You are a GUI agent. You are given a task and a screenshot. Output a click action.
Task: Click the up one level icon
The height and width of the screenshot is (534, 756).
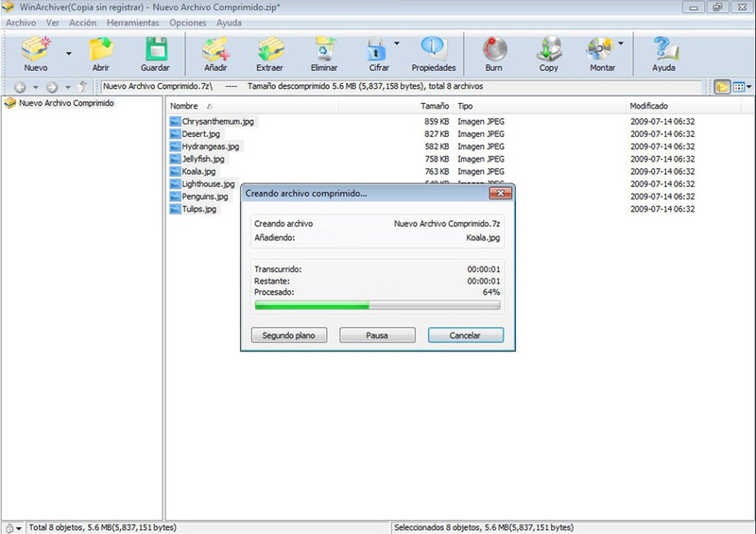pos(83,87)
